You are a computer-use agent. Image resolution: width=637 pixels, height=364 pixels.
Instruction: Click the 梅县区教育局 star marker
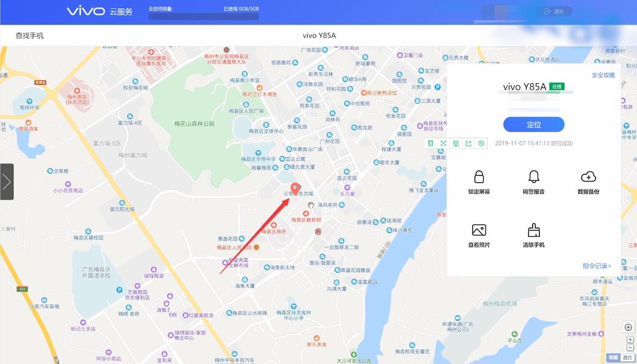click(x=306, y=213)
